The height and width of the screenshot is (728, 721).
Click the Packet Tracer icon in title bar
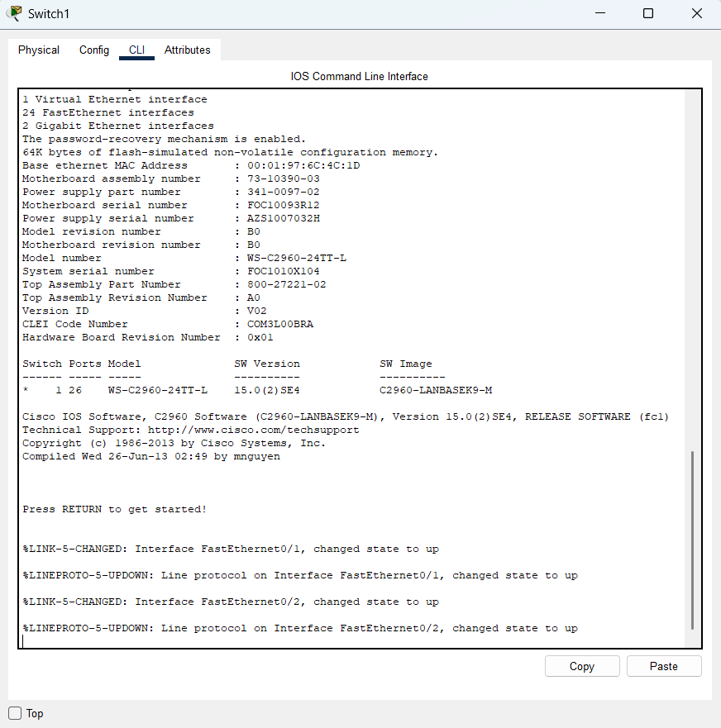(14, 13)
